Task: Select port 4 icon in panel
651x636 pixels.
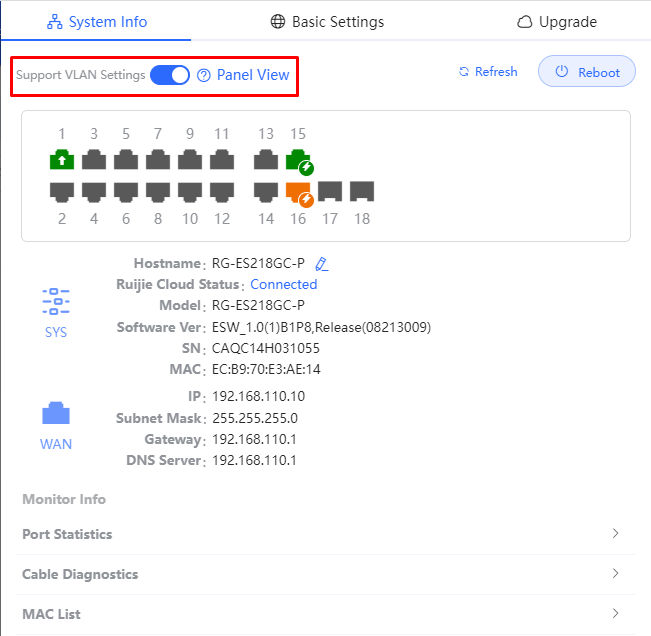Action: [x=94, y=192]
